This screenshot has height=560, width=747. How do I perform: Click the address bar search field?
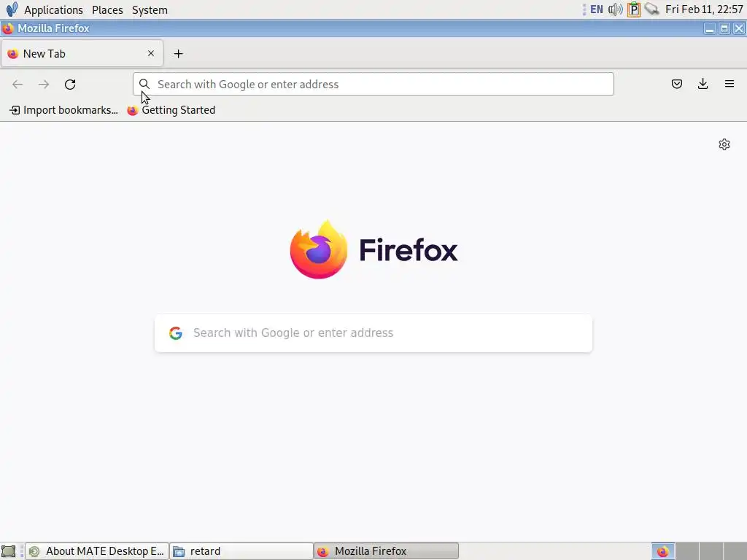pos(373,85)
